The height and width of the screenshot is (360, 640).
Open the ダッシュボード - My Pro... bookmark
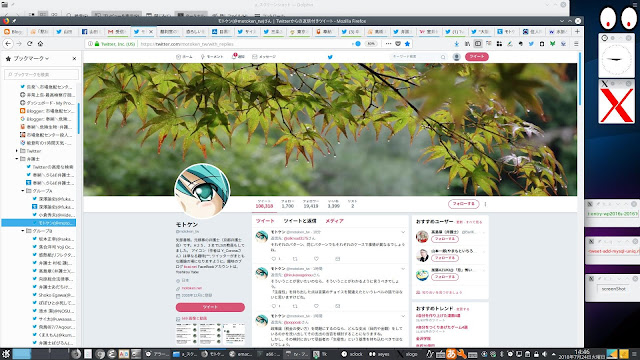(x=46, y=103)
